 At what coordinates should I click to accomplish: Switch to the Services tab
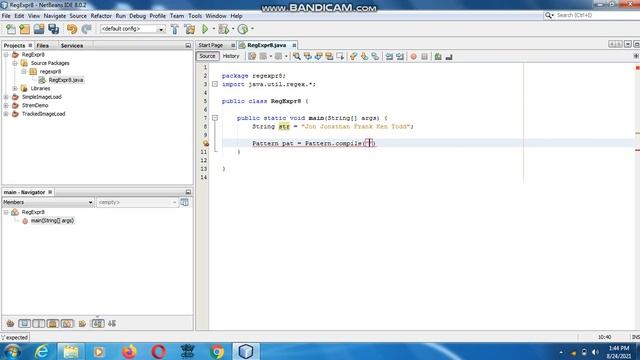(x=72, y=46)
